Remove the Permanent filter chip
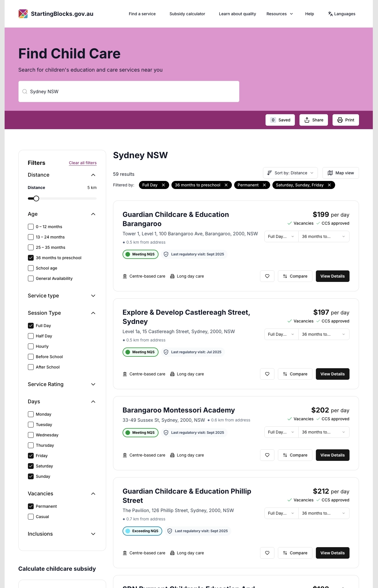The height and width of the screenshot is (588, 378). click(x=264, y=185)
